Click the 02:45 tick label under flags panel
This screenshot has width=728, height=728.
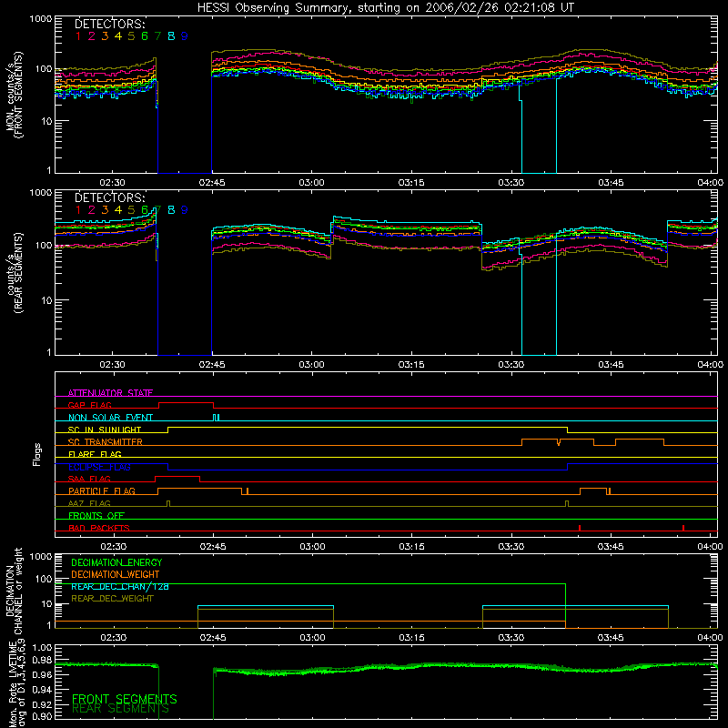(x=213, y=547)
